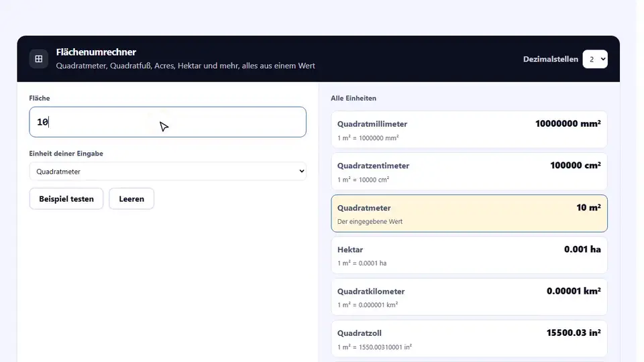Click the 'Der eingegebene Wert' note
The image size is (644, 362).
pyautogui.click(x=370, y=222)
